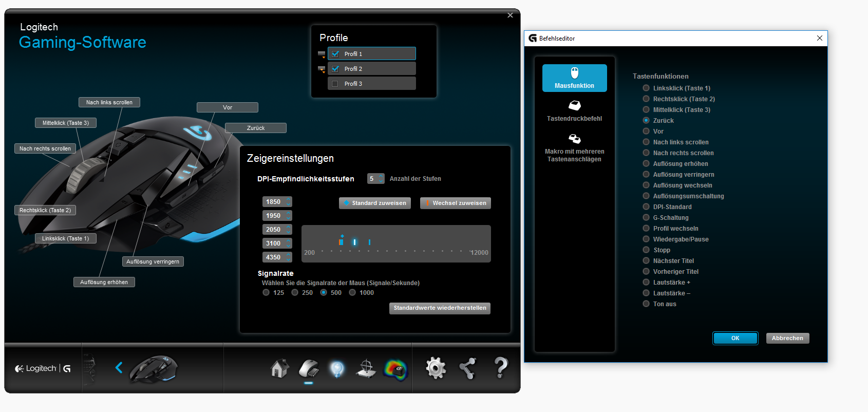Viewport: 868px width, 412px height.
Task: Click the blue left arrow device chevron
Action: click(x=119, y=367)
